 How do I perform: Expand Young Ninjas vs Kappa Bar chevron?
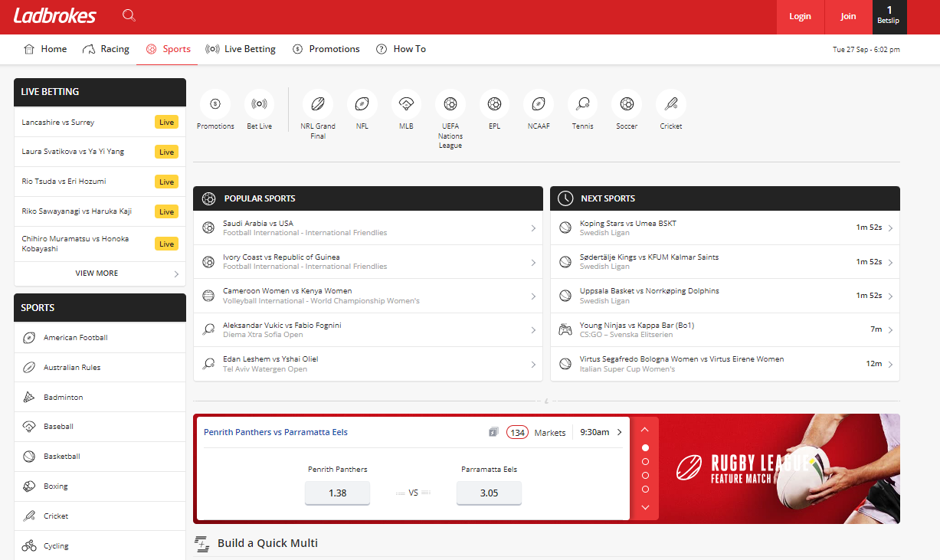point(890,330)
